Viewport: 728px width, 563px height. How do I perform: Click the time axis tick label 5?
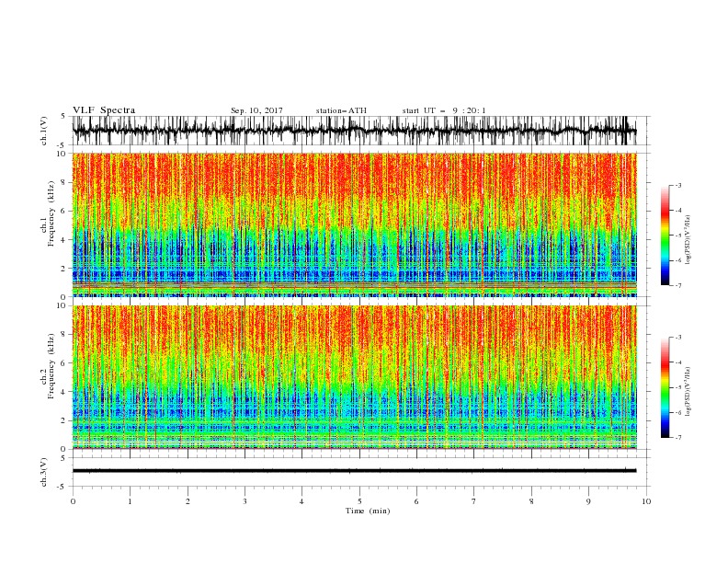coord(359,501)
